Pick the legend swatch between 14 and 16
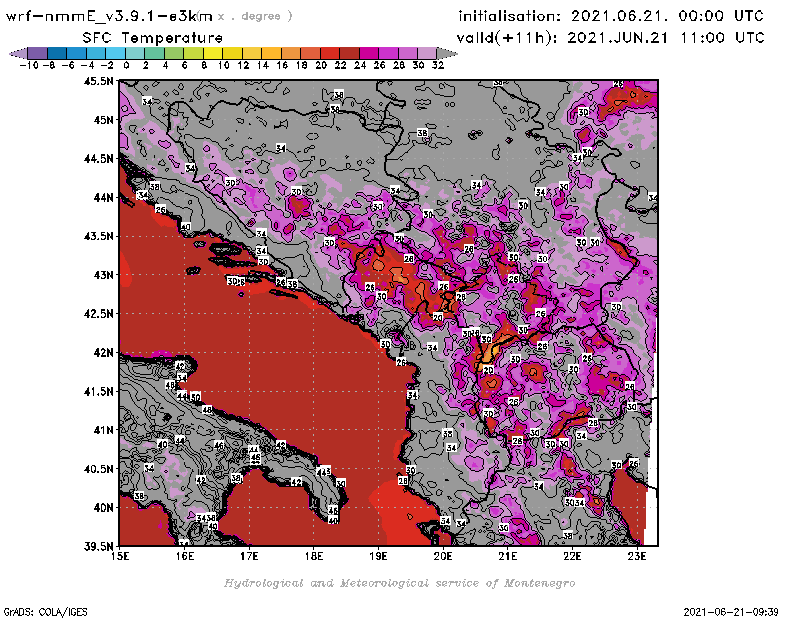The width and height of the screenshot is (800, 618). coord(271,53)
